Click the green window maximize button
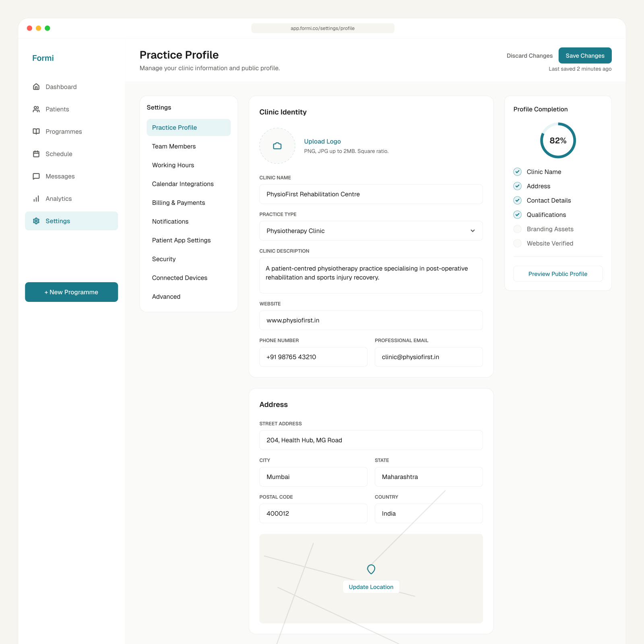 coord(47,28)
